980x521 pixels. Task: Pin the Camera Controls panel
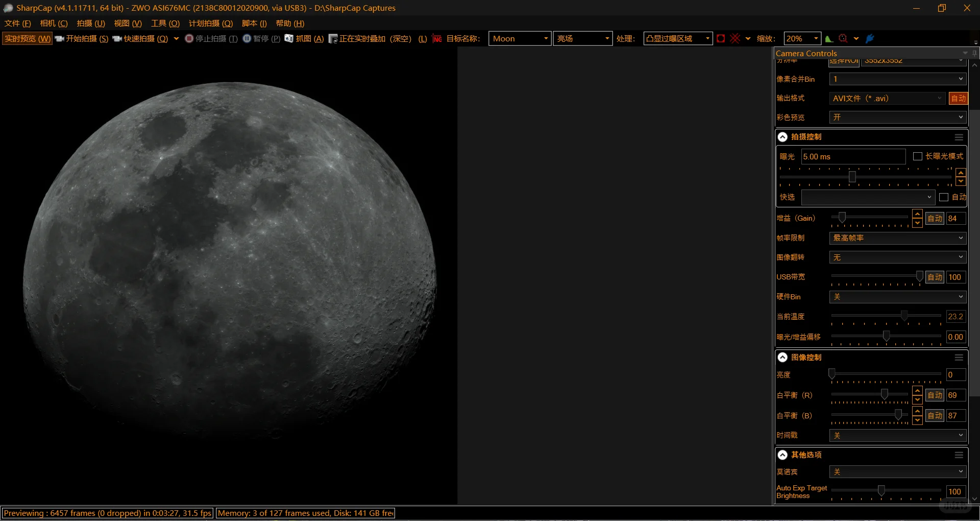pos(974,53)
